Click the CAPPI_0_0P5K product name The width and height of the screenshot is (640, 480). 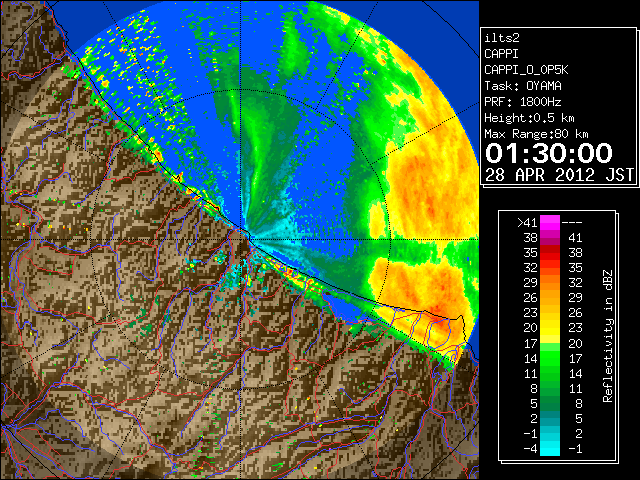[526, 70]
